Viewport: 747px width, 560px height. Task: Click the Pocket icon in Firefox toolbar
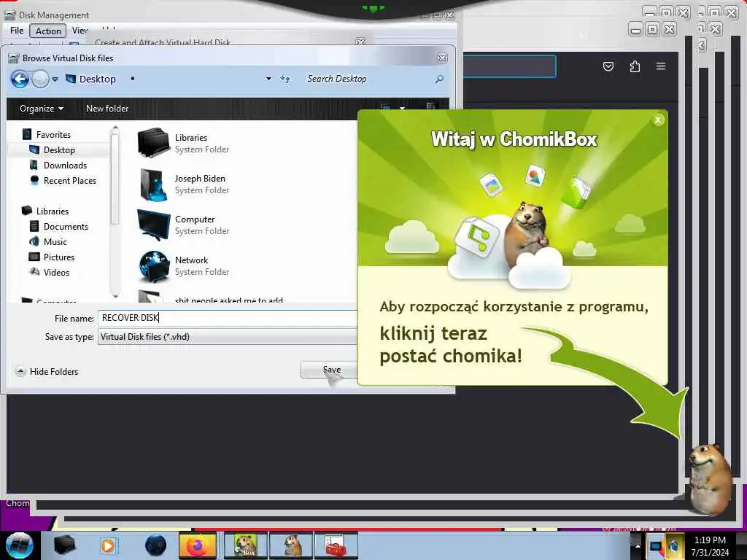click(608, 66)
